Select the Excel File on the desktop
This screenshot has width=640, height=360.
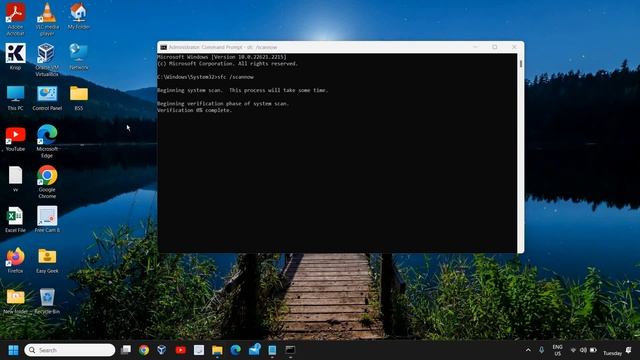point(15,220)
